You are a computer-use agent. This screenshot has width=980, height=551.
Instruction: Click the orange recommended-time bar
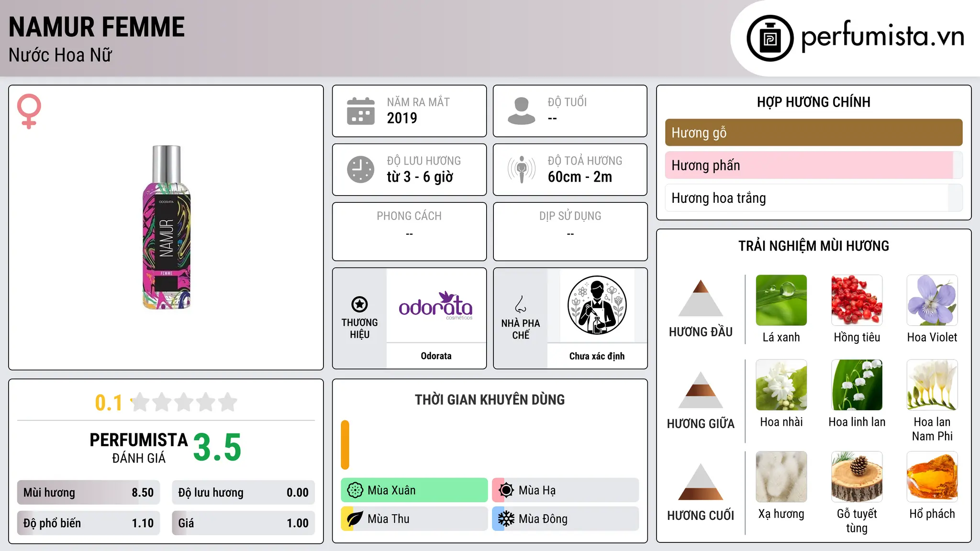click(345, 445)
